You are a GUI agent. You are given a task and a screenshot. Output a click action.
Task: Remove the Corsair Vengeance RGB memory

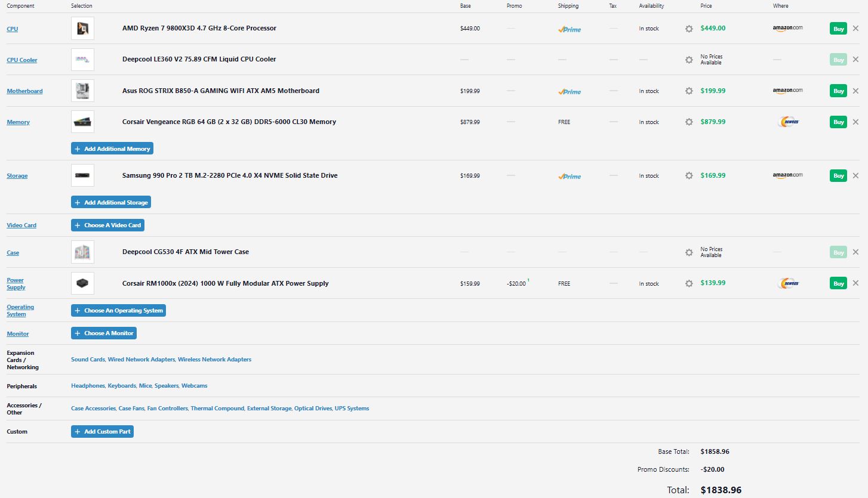pos(855,122)
